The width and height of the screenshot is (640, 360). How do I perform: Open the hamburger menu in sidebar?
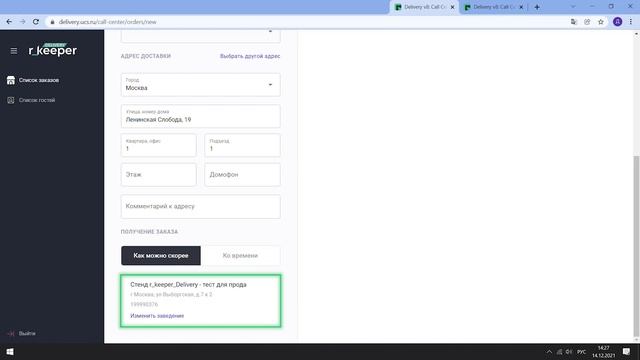click(14, 51)
